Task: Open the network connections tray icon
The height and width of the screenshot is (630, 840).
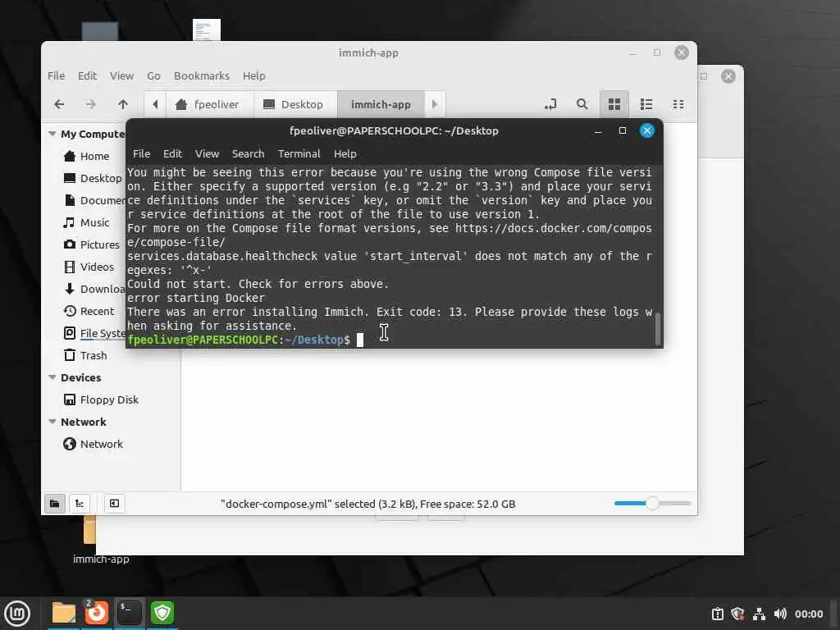Action: (759, 614)
